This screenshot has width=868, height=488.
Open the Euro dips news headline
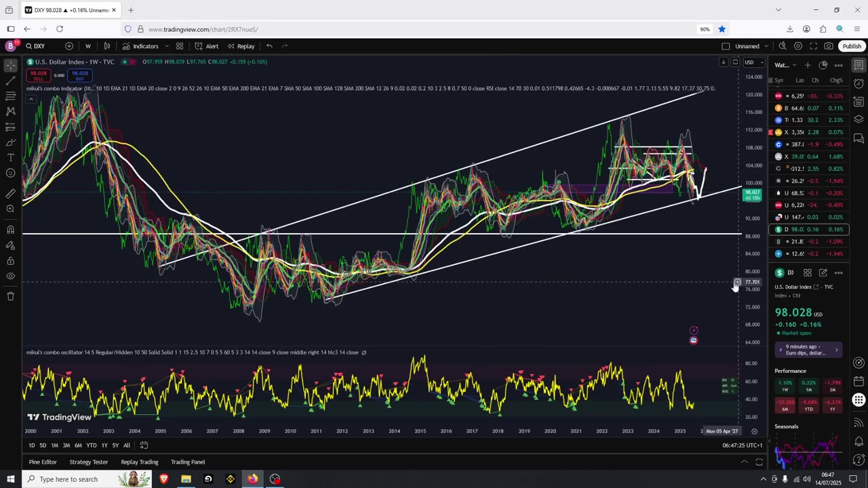pyautogui.click(x=809, y=350)
